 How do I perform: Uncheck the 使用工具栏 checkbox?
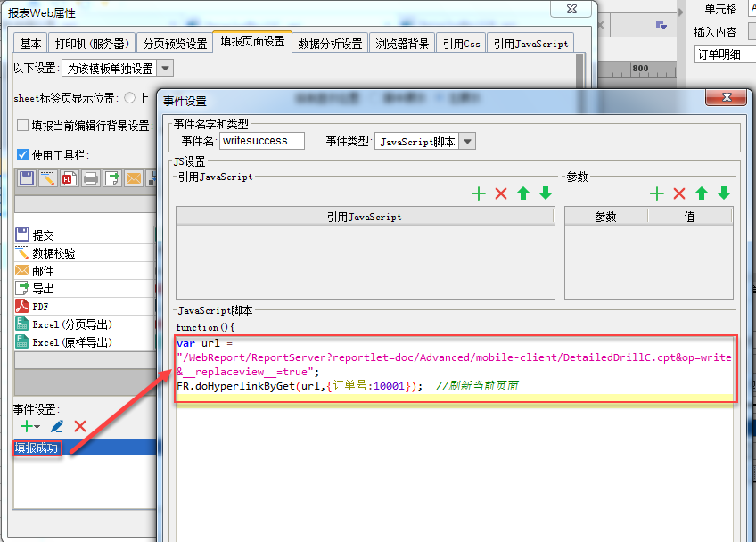tap(22, 155)
